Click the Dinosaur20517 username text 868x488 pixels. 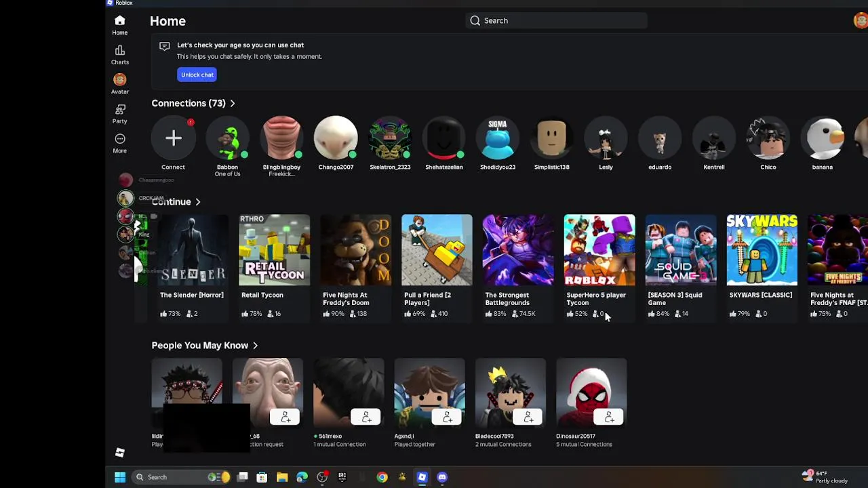pyautogui.click(x=576, y=436)
